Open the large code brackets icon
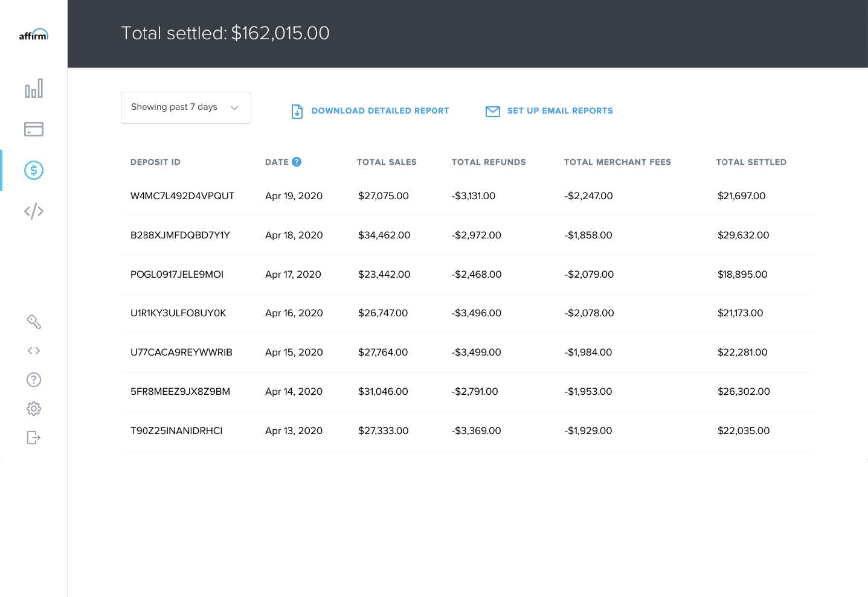The image size is (868, 597). (x=34, y=211)
